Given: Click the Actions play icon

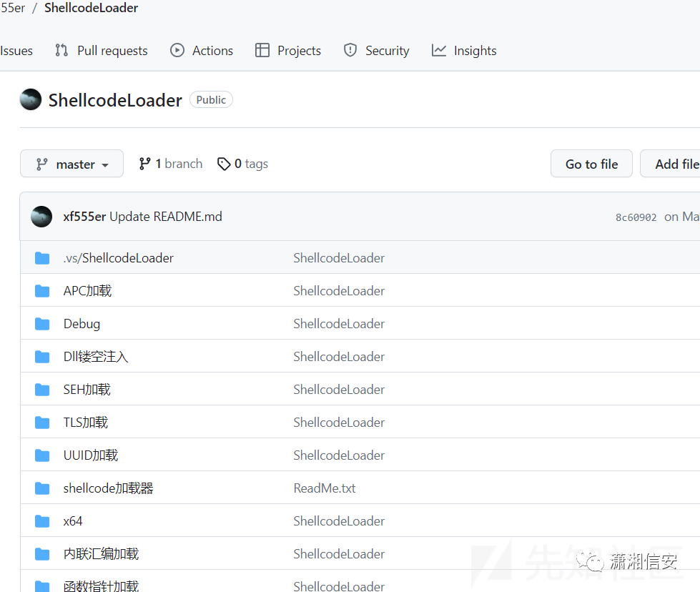Looking at the screenshot, I should pyautogui.click(x=177, y=51).
